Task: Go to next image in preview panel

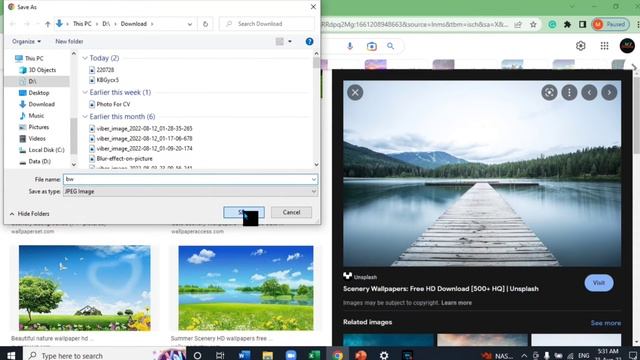Action: pos(609,93)
